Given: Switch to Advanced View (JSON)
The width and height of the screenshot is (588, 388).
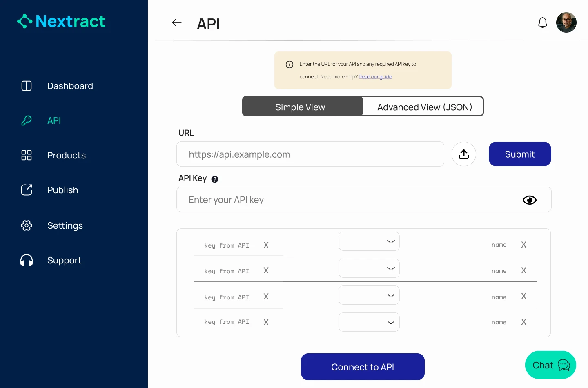Looking at the screenshot, I should pyautogui.click(x=424, y=107).
